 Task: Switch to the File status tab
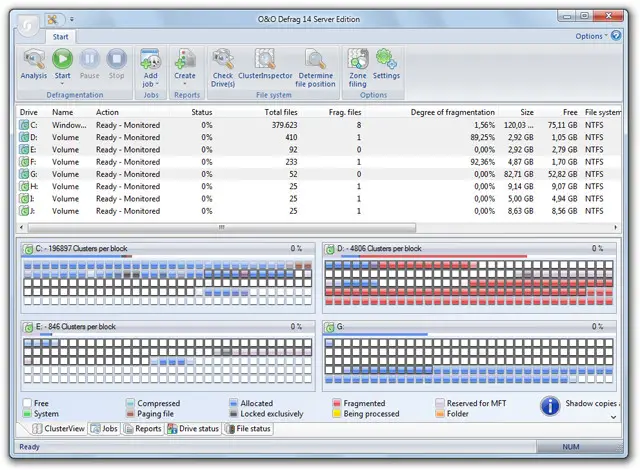(249, 429)
